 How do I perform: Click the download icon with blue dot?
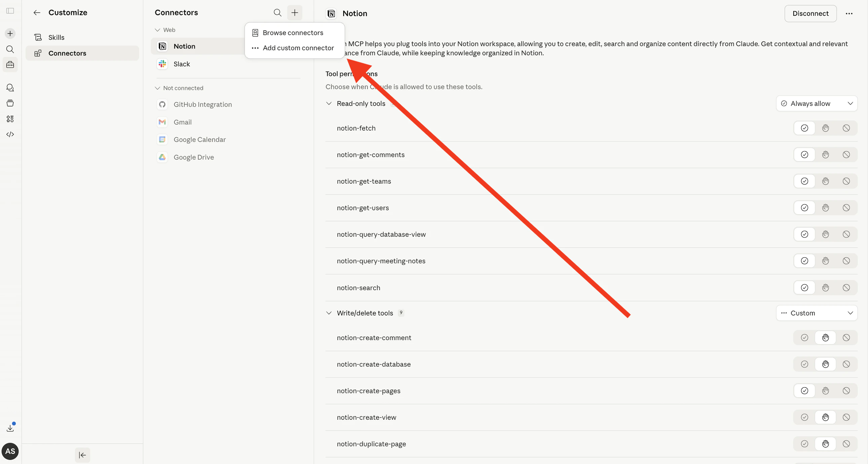pos(10,428)
